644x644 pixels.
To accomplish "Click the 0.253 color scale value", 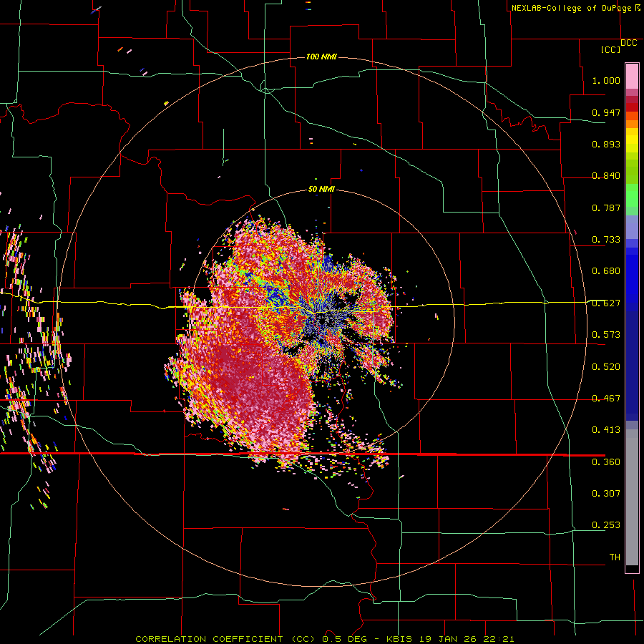I will click(606, 525).
